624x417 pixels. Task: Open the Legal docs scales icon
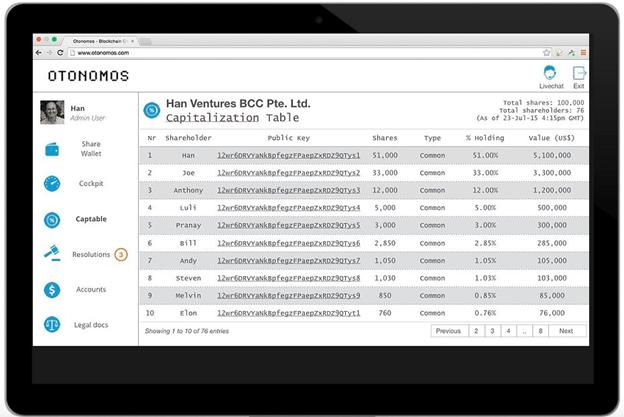pyautogui.click(x=52, y=325)
